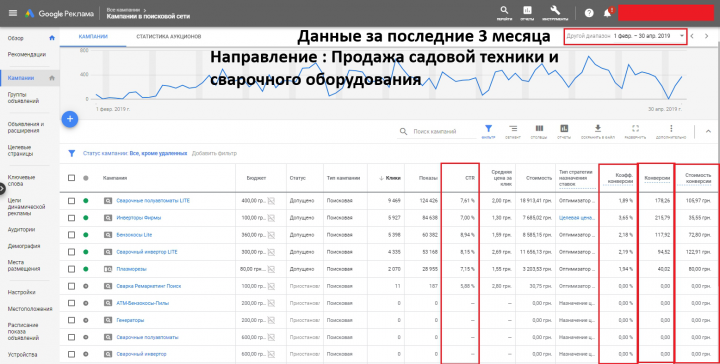This screenshot has height=364, width=720.
Task: Sort by the Показы column header
Action: click(x=428, y=178)
